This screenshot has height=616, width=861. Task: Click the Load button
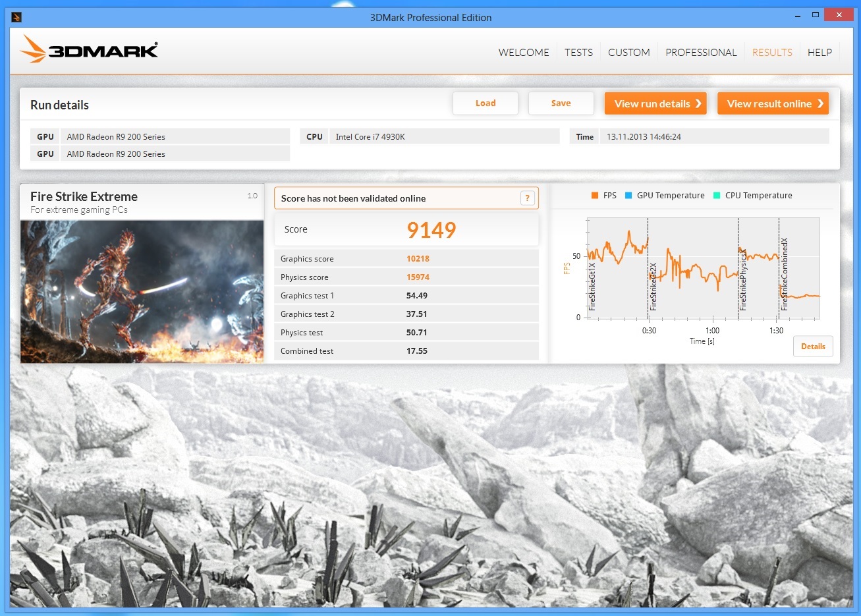[x=486, y=103]
